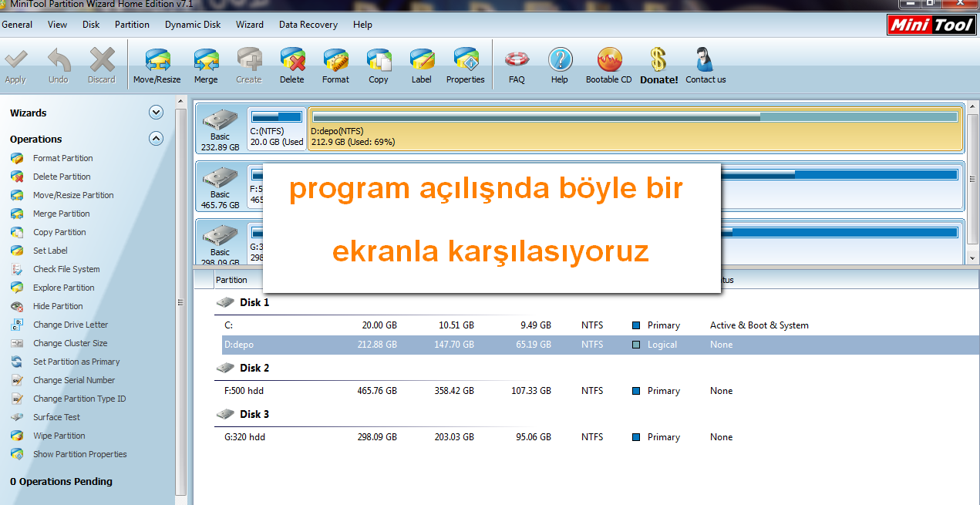Open the FAQ lifebuoy icon

pos(517,59)
